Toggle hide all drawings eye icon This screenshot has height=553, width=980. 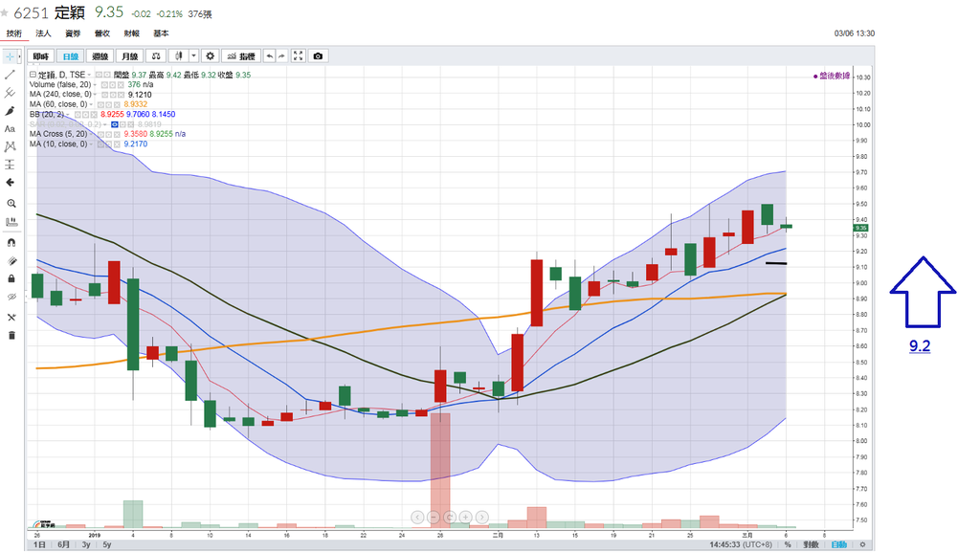(x=11, y=297)
